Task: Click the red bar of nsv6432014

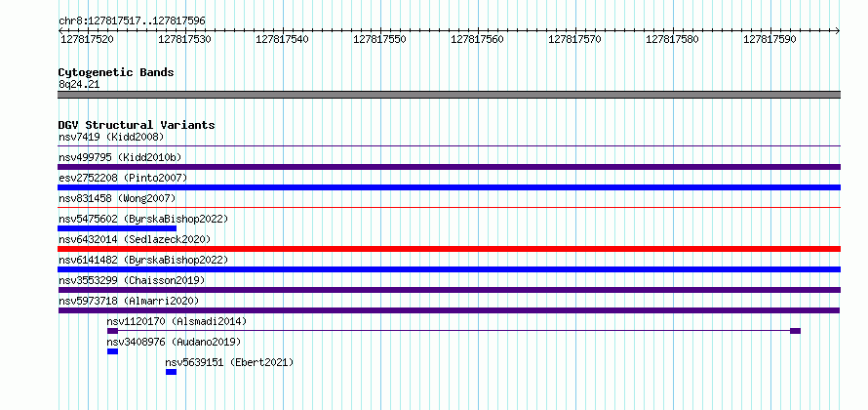Action: pos(449,249)
